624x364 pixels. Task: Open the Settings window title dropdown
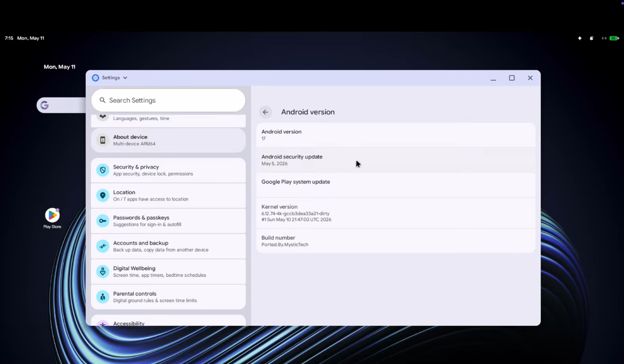click(110, 78)
